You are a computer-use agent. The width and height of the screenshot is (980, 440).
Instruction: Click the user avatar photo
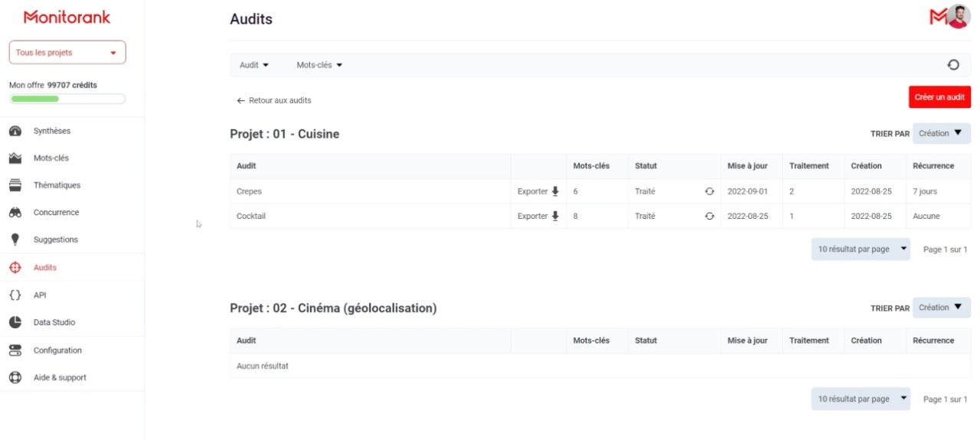tap(959, 17)
